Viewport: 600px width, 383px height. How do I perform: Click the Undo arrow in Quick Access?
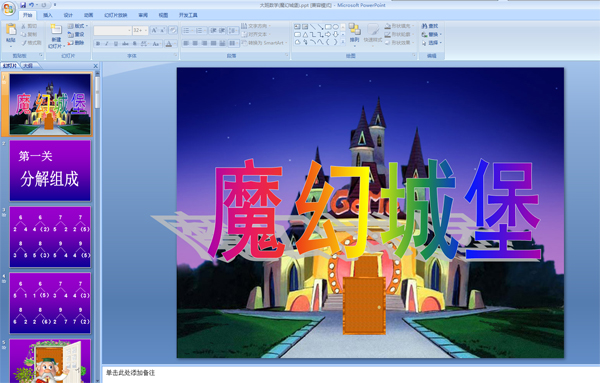(x=32, y=5)
